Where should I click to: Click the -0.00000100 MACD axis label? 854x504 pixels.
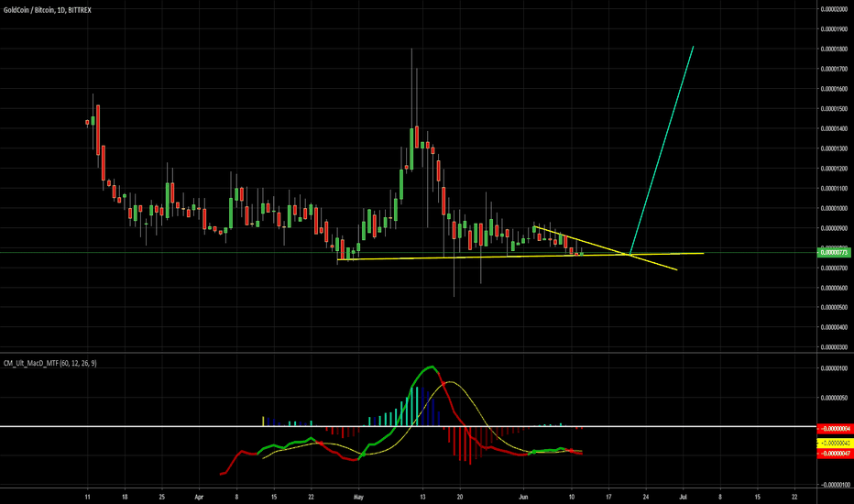[834, 485]
